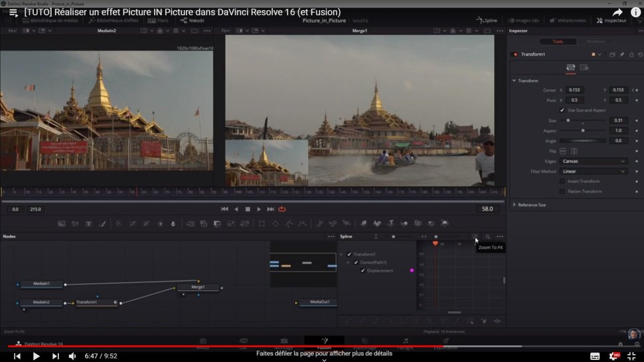Switch to the Tools tab in Inspector
Screen dimensions: 644x362
[557, 41]
